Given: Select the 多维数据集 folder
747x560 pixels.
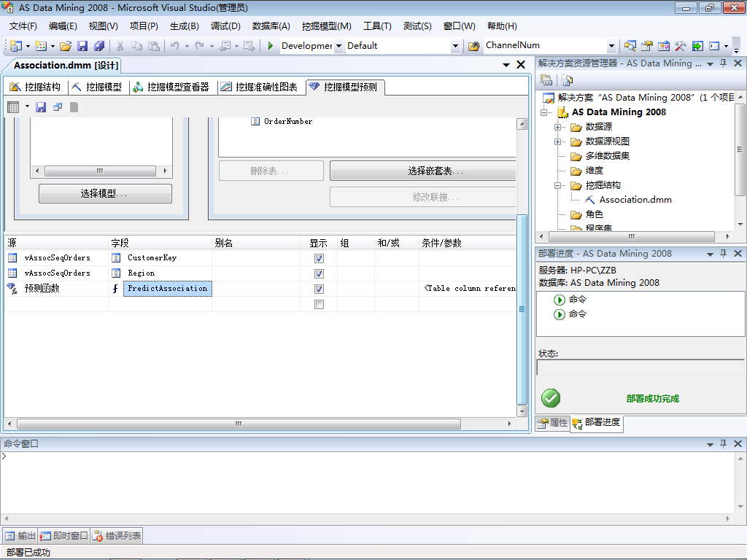Looking at the screenshot, I should point(608,156).
